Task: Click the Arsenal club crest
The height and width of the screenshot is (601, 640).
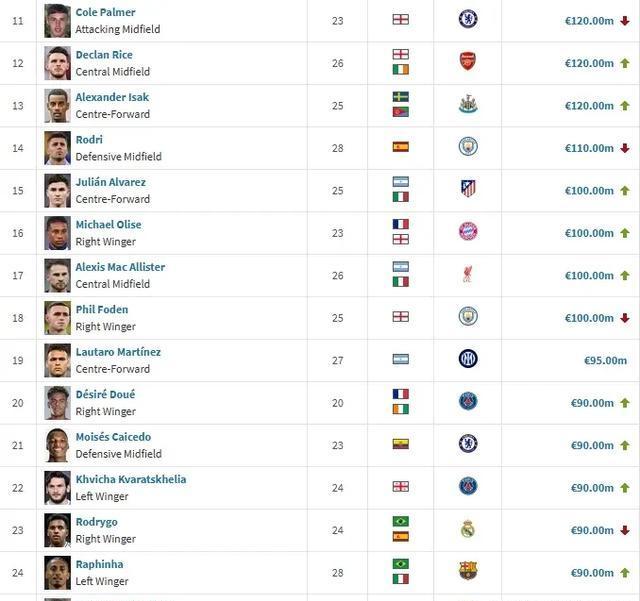Action: click(x=467, y=62)
